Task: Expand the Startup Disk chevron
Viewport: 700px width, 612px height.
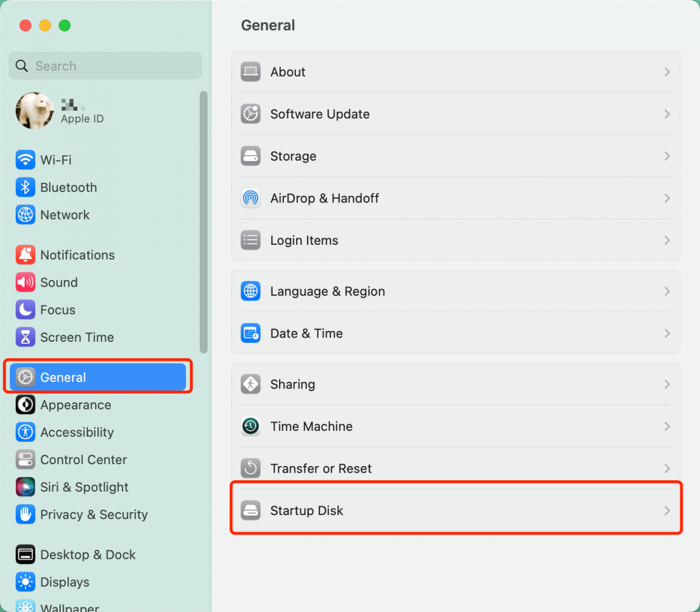Action: point(667,510)
